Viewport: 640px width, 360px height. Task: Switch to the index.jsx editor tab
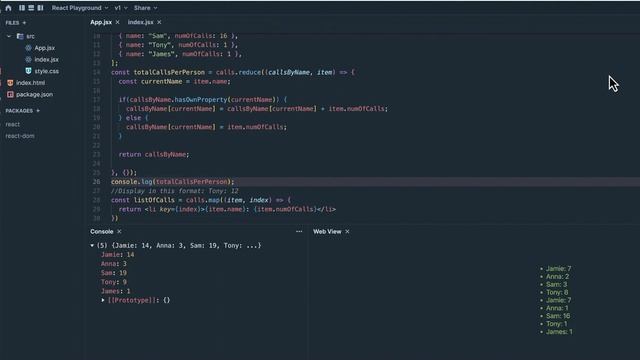click(x=140, y=22)
